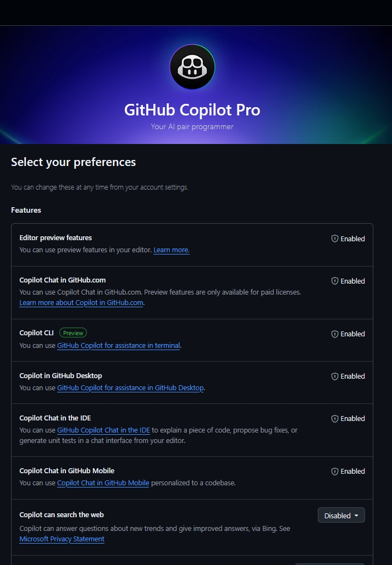Open Learn more about Copilot in GitHub.com

tap(81, 303)
